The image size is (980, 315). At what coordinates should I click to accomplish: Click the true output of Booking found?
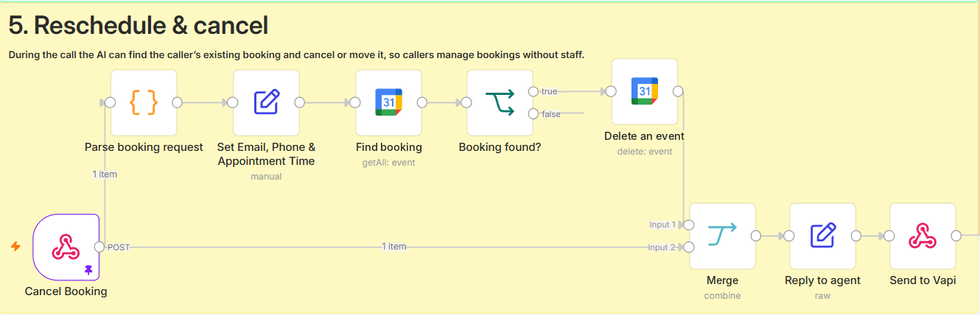(534, 91)
